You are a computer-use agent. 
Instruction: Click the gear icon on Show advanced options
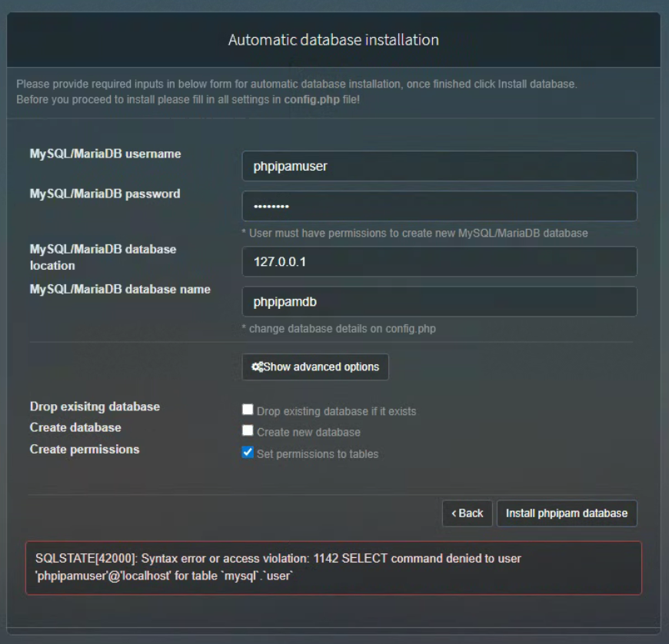(258, 367)
